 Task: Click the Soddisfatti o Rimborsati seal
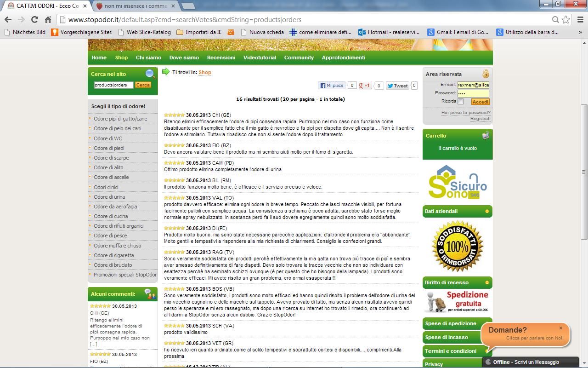point(458,247)
